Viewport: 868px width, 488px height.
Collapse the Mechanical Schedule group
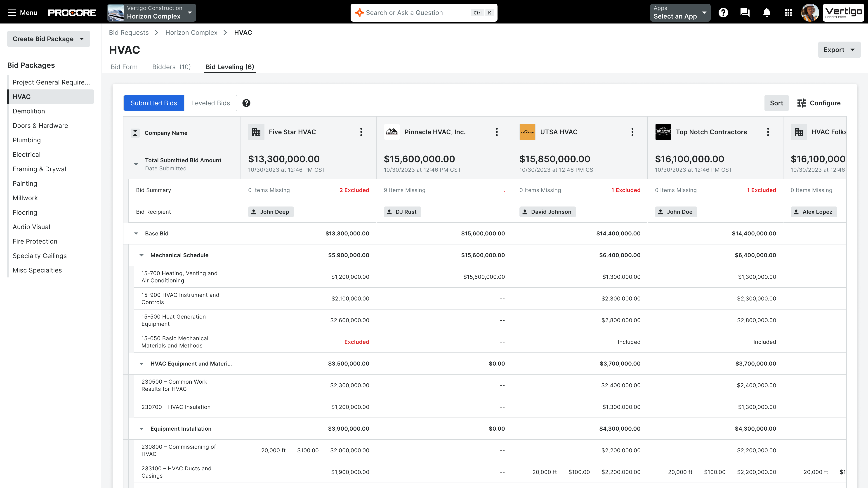[x=142, y=255]
